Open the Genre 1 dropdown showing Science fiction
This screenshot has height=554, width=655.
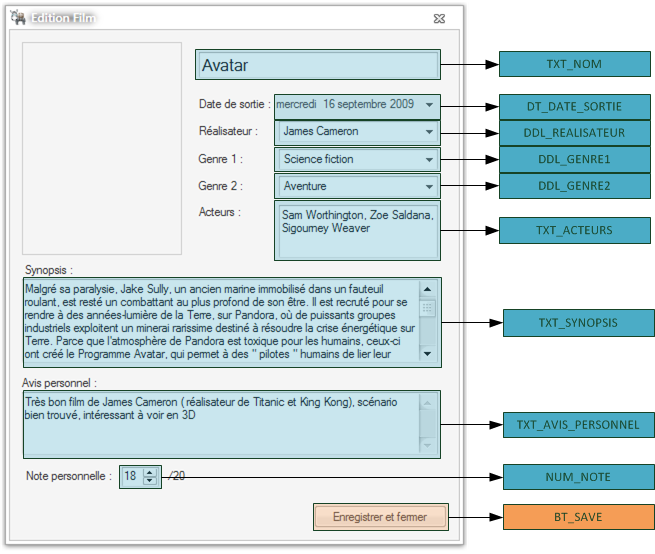[x=429, y=159]
